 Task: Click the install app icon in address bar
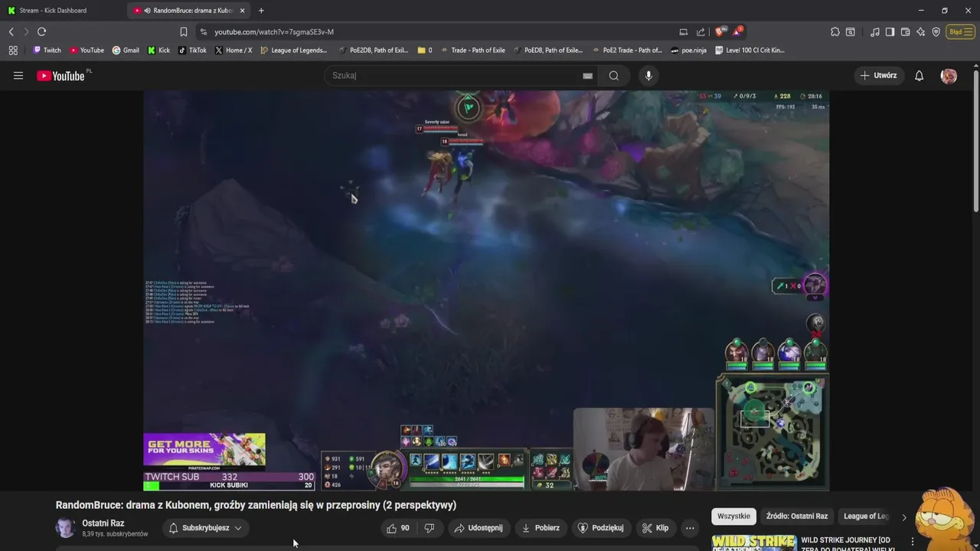point(683,32)
